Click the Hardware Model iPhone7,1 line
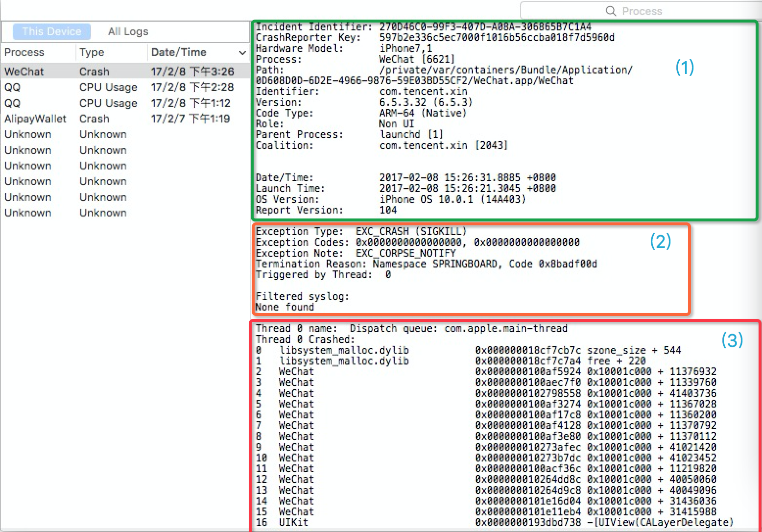The height and width of the screenshot is (532, 762). coord(344,48)
